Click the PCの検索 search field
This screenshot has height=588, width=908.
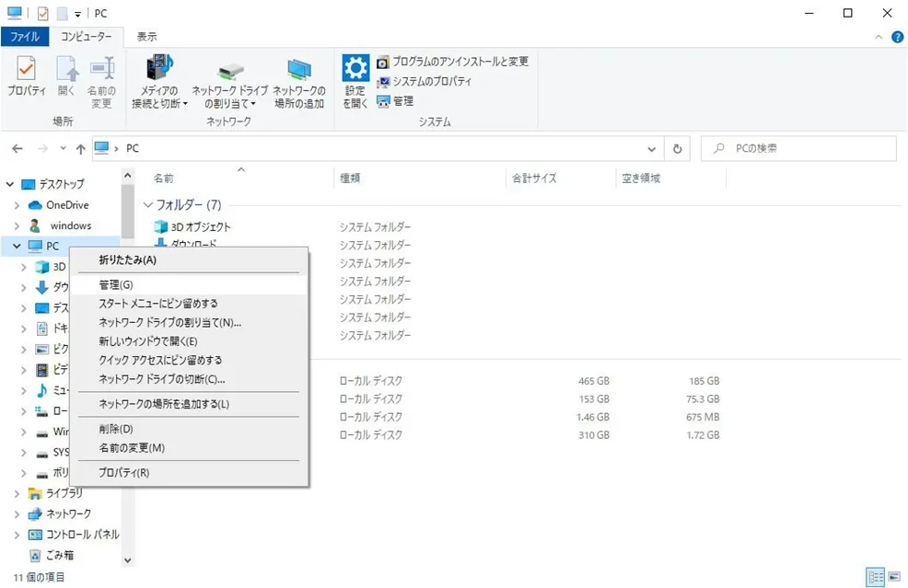(798, 149)
